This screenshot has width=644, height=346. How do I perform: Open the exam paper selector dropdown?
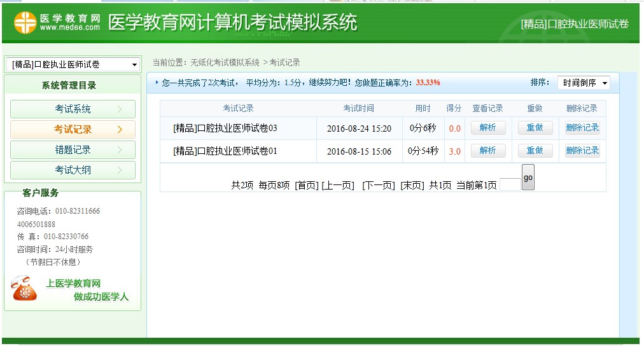73,64
